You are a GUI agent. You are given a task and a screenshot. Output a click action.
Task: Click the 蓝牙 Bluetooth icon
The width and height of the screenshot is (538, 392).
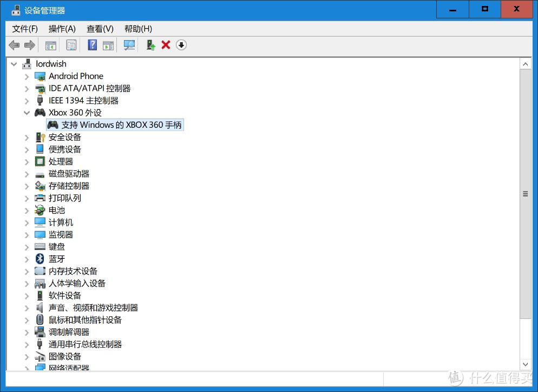(40, 259)
